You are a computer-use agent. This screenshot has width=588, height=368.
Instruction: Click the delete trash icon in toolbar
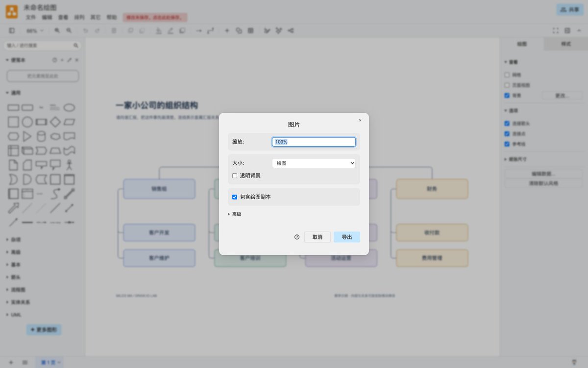pos(114,30)
